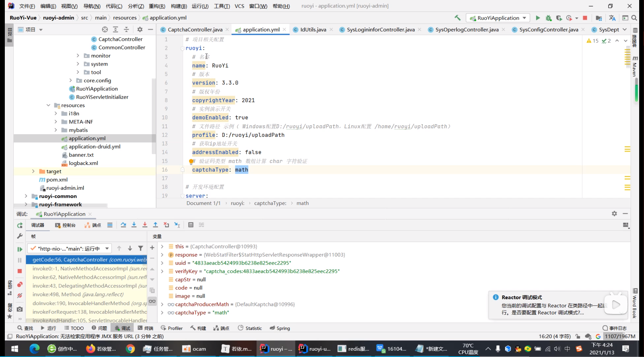Switch to 控制台 console tab
This screenshot has width=644, height=357.
[x=66, y=225]
